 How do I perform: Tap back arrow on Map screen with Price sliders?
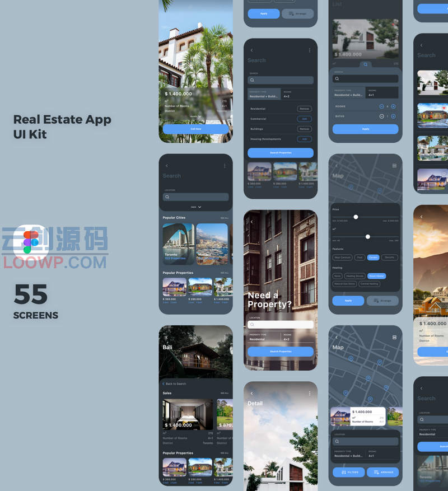coord(337,166)
